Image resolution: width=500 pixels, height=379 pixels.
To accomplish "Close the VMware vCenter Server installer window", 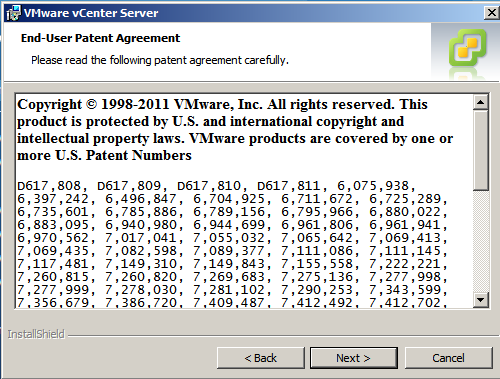I will coord(492,13).
